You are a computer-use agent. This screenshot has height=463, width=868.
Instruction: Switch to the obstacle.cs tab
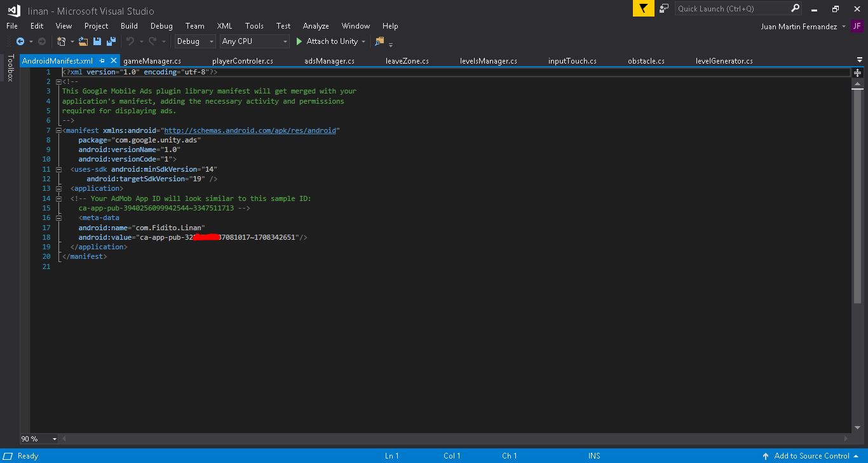pos(646,61)
